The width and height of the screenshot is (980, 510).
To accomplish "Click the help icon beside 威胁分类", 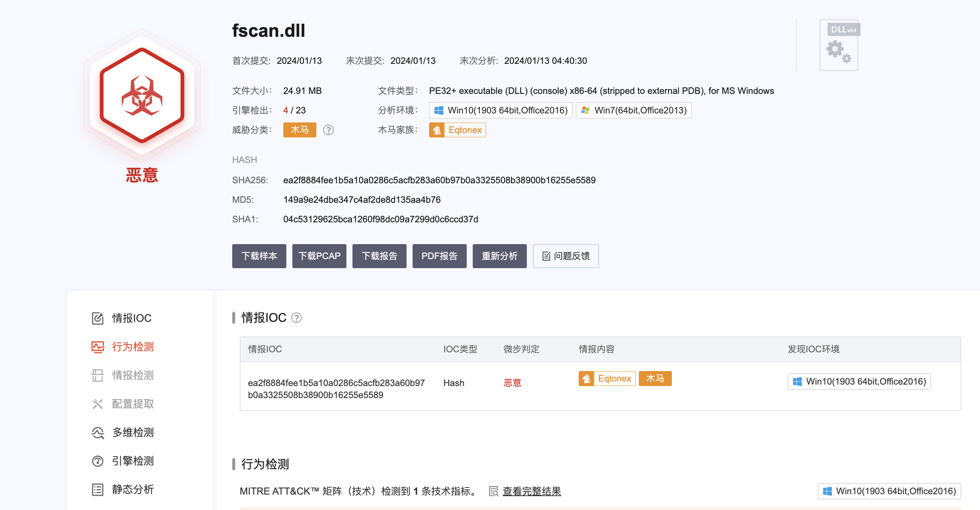I will coord(328,130).
